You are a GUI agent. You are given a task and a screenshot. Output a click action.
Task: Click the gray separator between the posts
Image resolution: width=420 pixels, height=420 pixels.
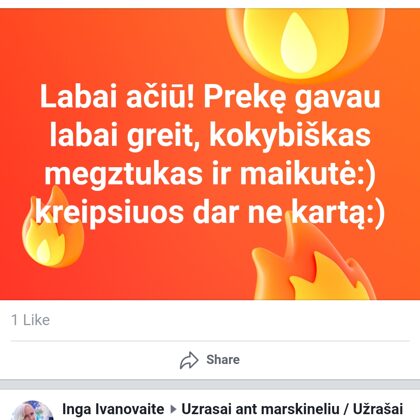pos(210,384)
